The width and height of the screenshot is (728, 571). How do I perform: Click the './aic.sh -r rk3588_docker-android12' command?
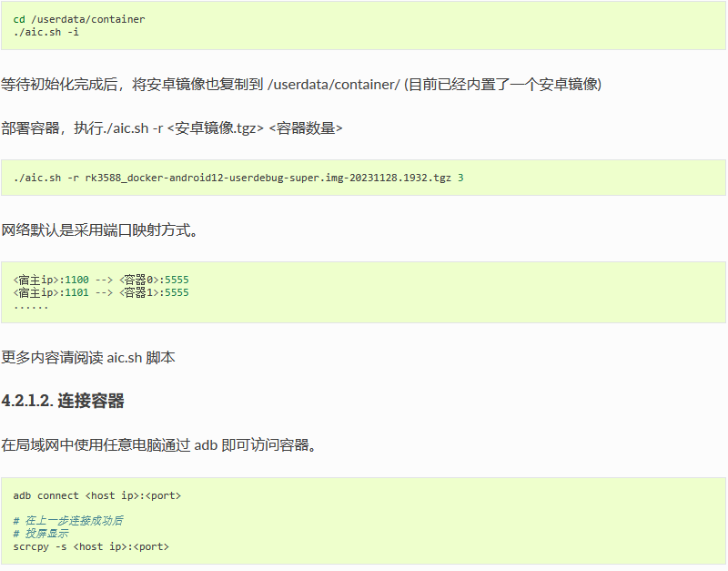238,178
